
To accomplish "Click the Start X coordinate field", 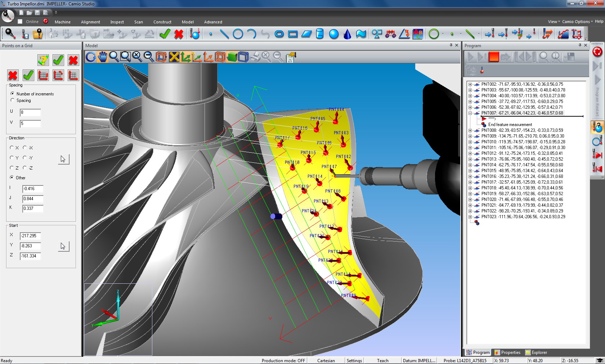I will (30, 236).
